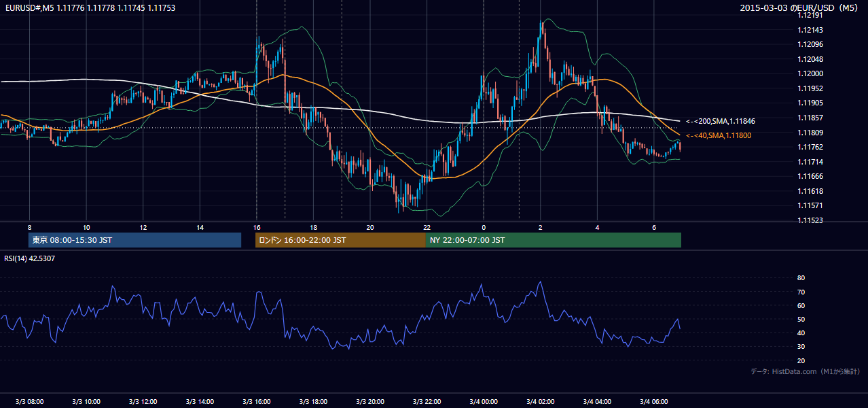This screenshot has width=868, height=408.
Task: Click RSI scale value 50
Action: tap(801, 320)
